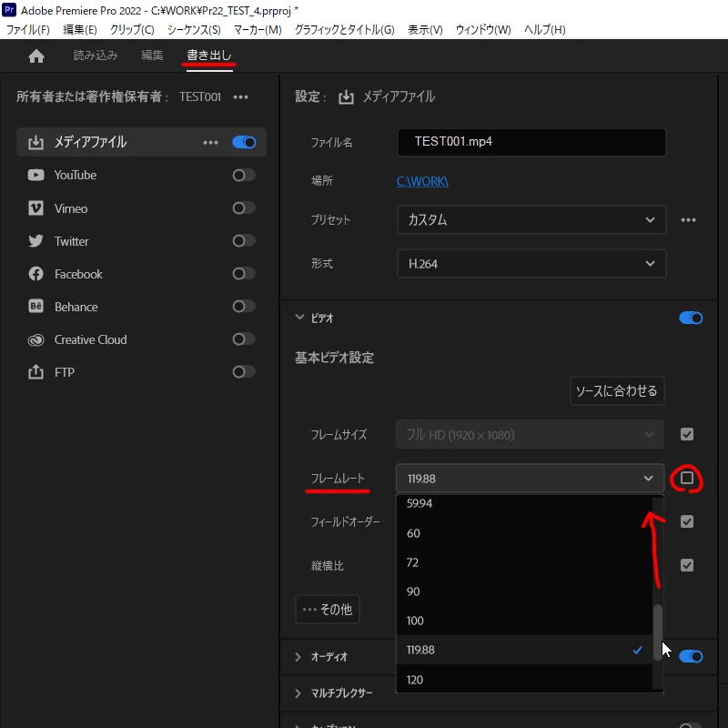Open preset more options ellipsis

coord(688,220)
